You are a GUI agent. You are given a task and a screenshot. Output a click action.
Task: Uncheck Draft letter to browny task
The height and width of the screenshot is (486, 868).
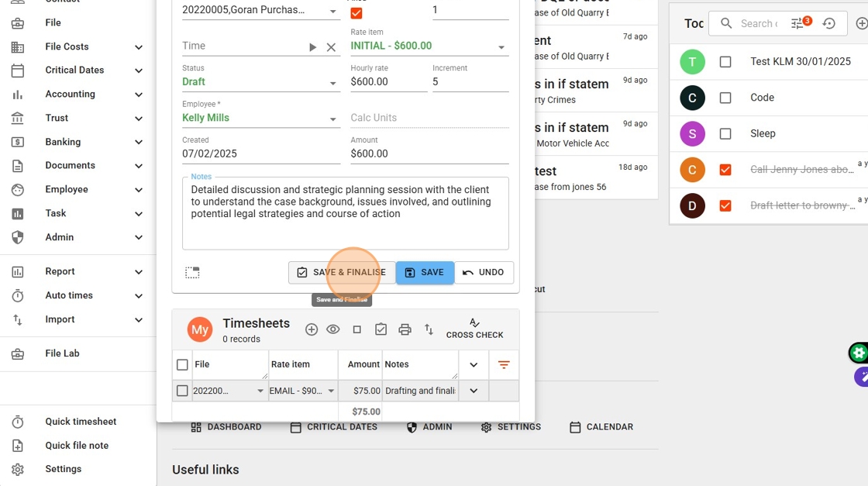(x=725, y=205)
